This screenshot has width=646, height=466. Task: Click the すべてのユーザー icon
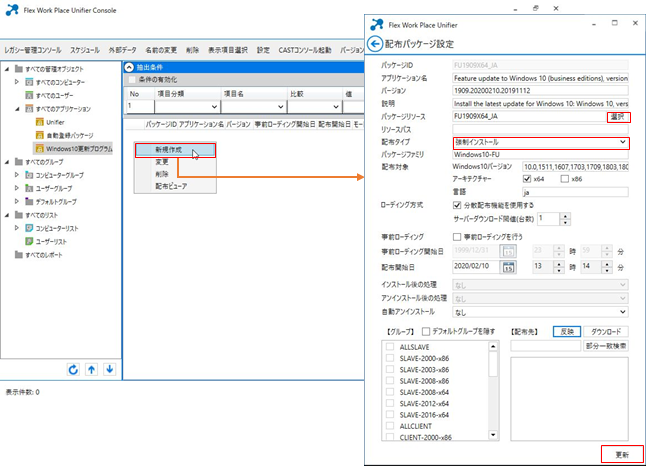29,95
